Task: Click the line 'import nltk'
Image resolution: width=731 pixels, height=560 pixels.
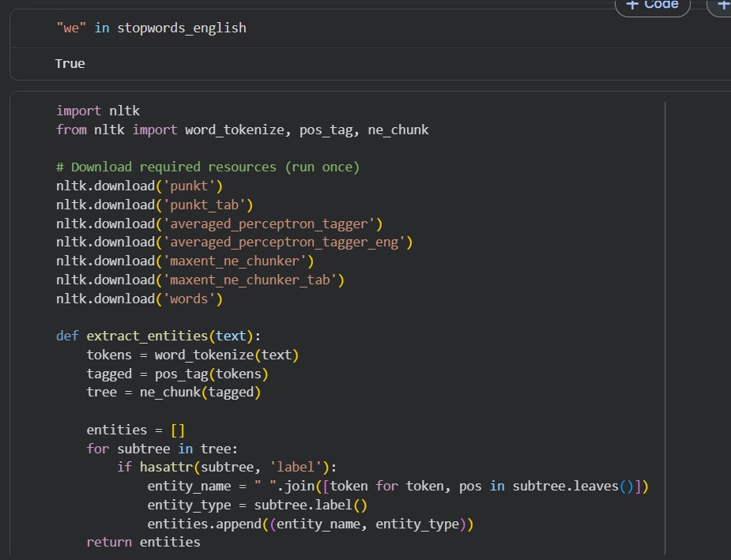Action: click(98, 111)
